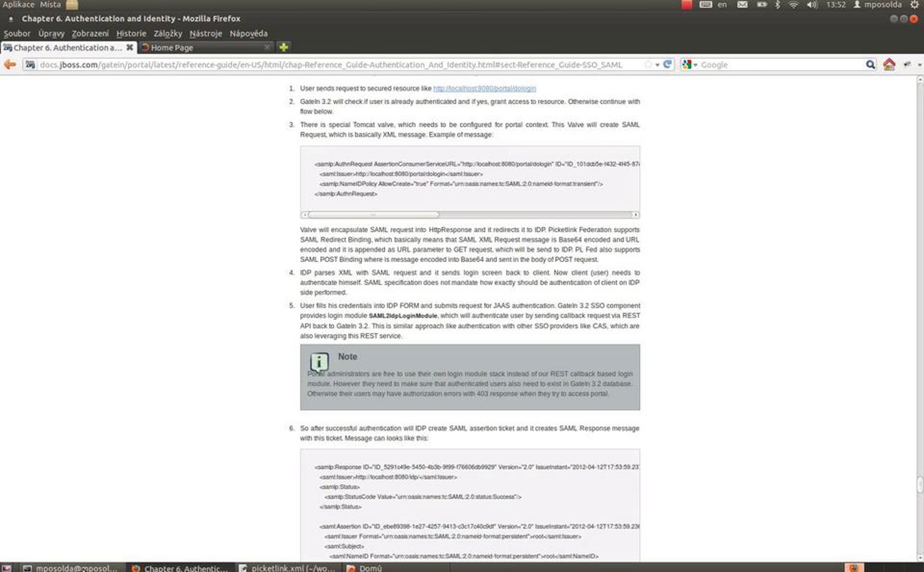Click the Note heading in the grey box
Viewport: 924px width, 572px height.
point(347,357)
